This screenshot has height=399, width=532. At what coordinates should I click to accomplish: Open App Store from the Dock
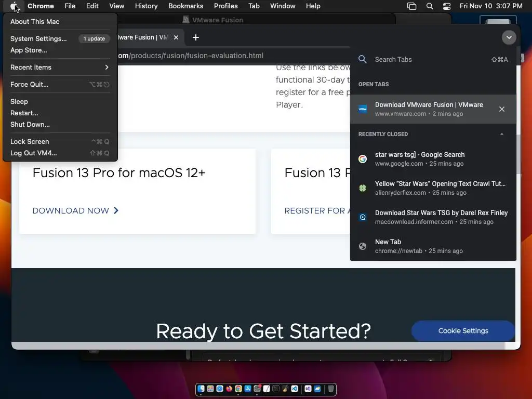(x=248, y=389)
